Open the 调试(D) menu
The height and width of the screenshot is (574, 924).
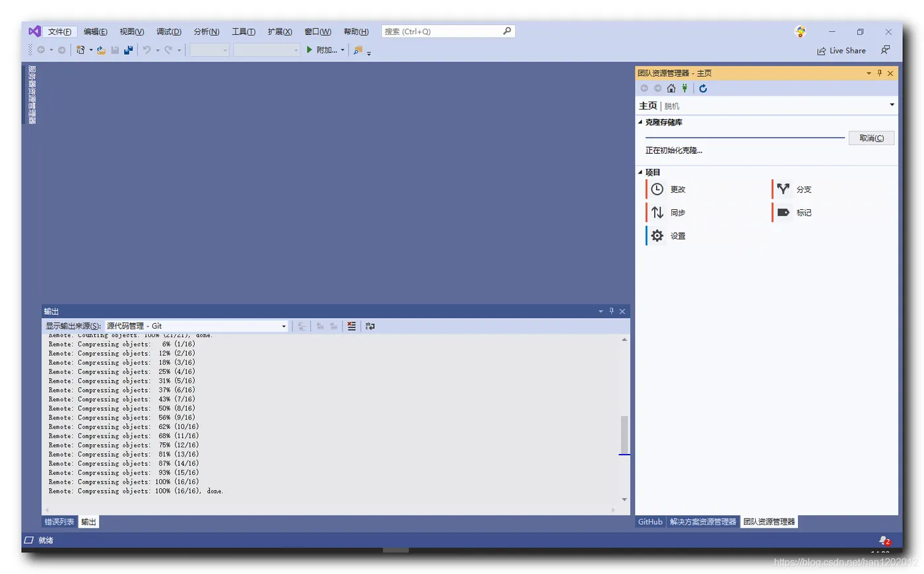pyautogui.click(x=168, y=32)
